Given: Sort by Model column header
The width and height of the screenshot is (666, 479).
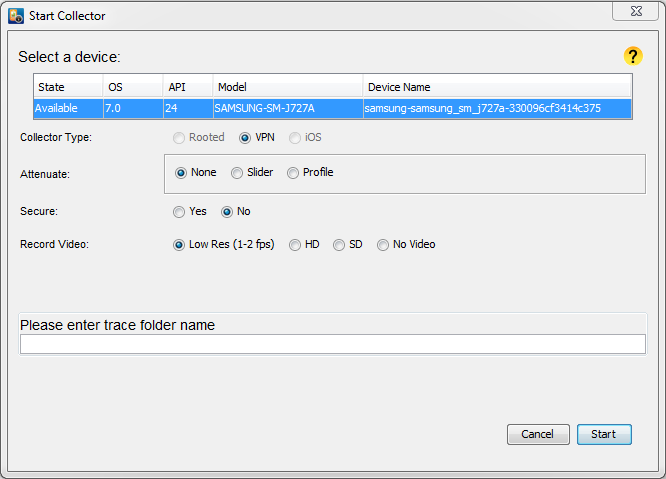Looking at the screenshot, I should (288, 87).
